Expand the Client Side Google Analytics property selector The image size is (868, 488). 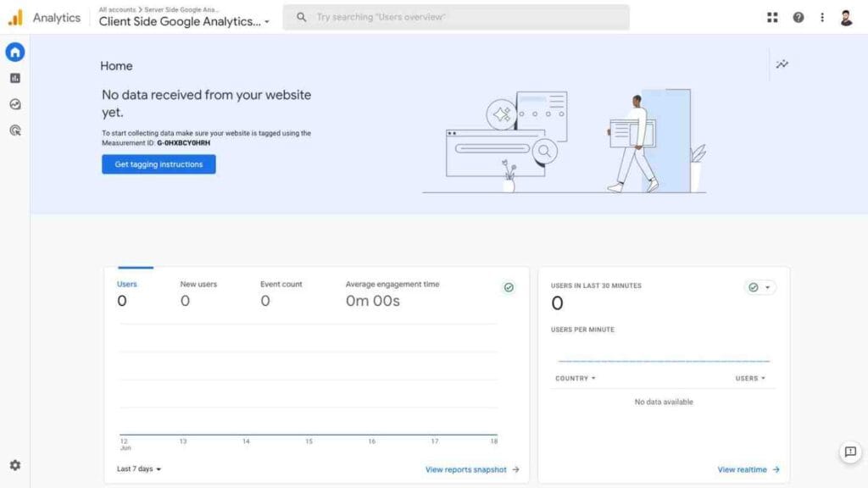pos(184,21)
